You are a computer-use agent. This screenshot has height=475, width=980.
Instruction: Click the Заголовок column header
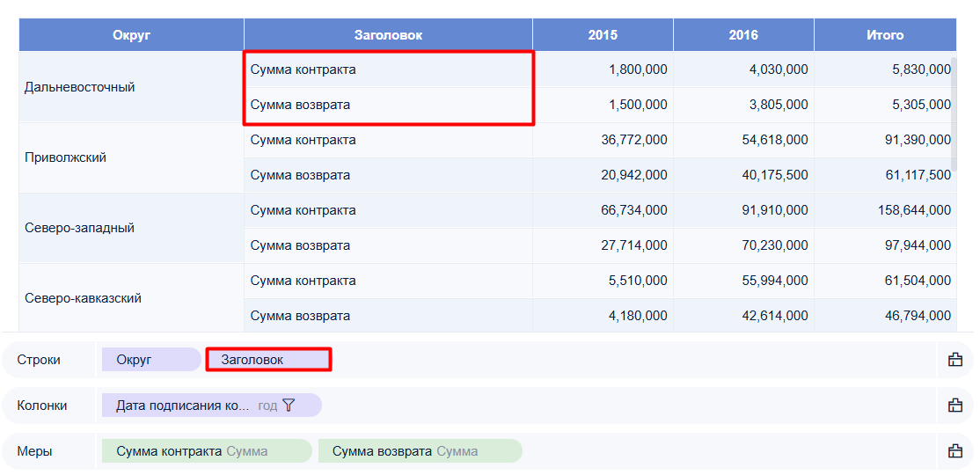point(388,35)
